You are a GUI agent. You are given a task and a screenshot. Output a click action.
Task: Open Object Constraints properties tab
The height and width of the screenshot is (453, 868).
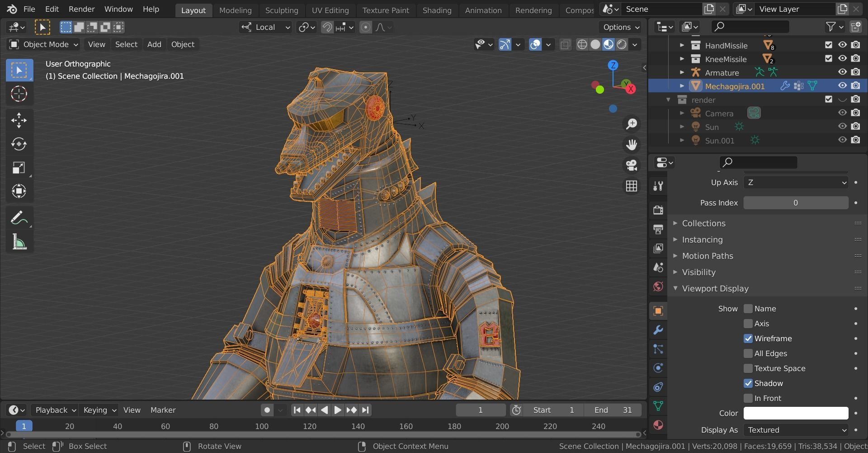coord(658,387)
